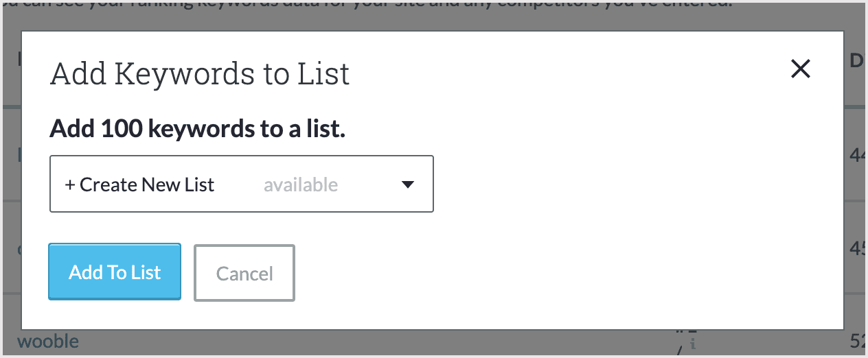This screenshot has height=358, width=868.
Task: Click the gray 'available' text in the list selector
Action: click(301, 184)
